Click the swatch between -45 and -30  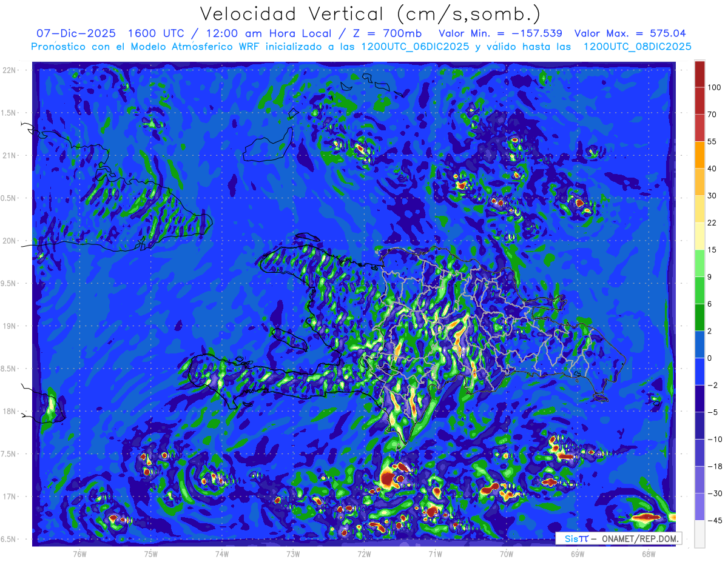(699, 507)
